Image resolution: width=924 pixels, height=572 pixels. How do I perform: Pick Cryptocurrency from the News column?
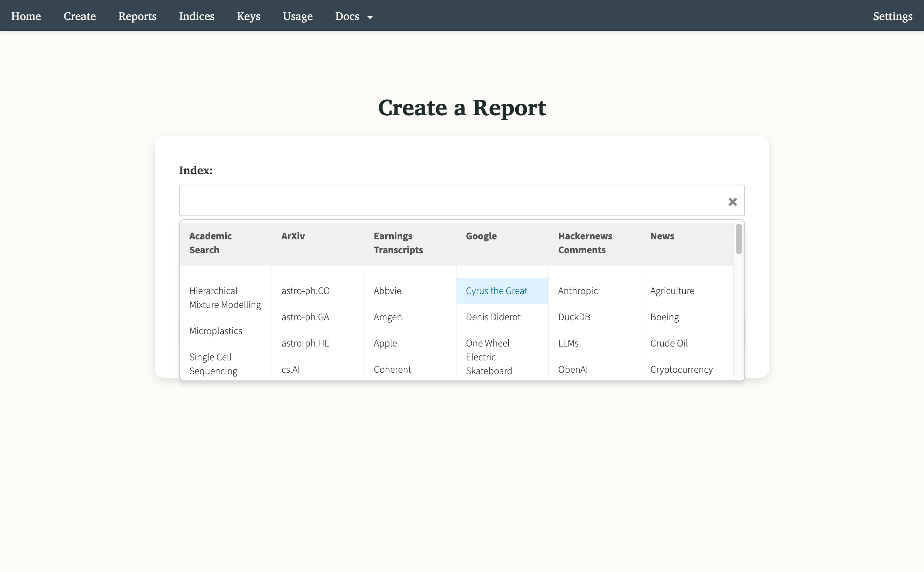681,369
